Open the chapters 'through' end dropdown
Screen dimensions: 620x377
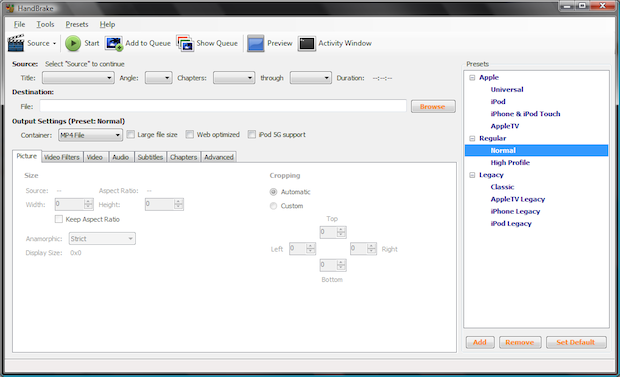click(310, 78)
